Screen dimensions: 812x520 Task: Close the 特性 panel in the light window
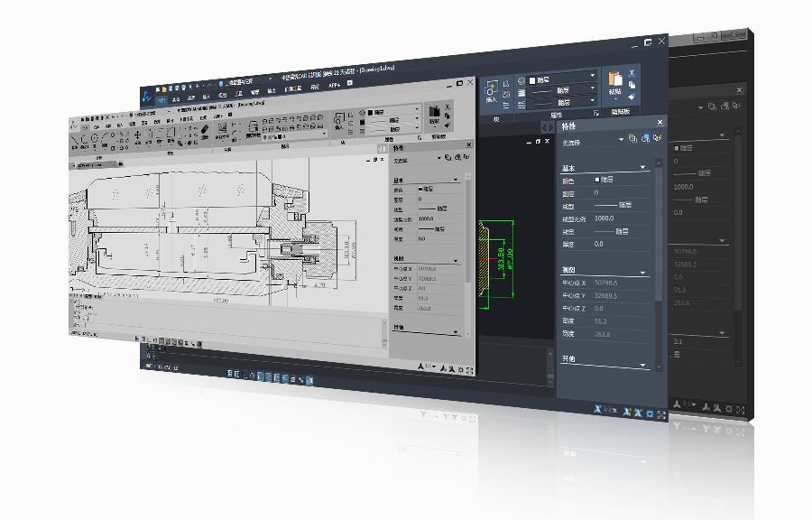click(x=468, y=145)
